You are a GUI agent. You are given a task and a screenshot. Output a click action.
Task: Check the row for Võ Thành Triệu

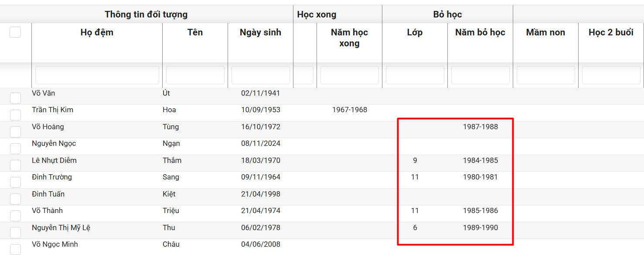coord(15,216)
